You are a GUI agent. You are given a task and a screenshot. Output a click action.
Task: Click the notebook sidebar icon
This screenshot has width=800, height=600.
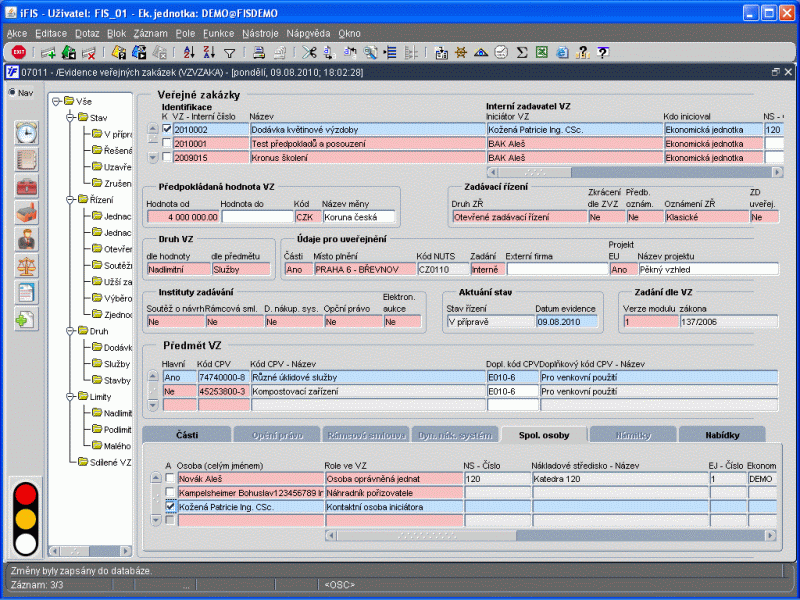click(26, 160)
